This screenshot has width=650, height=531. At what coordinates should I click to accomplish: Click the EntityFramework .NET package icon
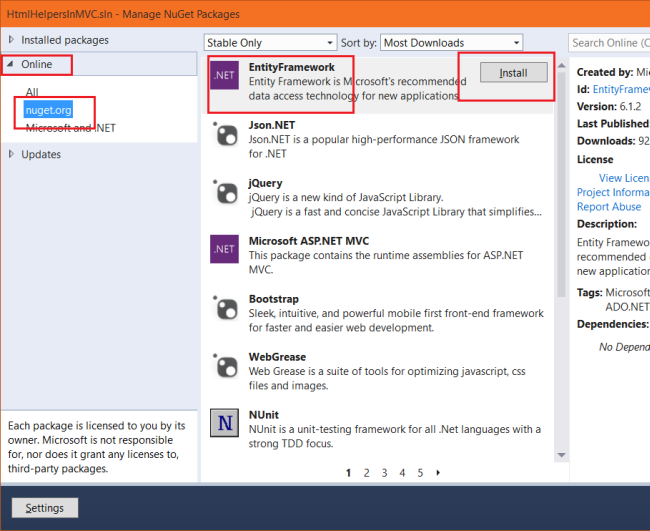(224, 75)
